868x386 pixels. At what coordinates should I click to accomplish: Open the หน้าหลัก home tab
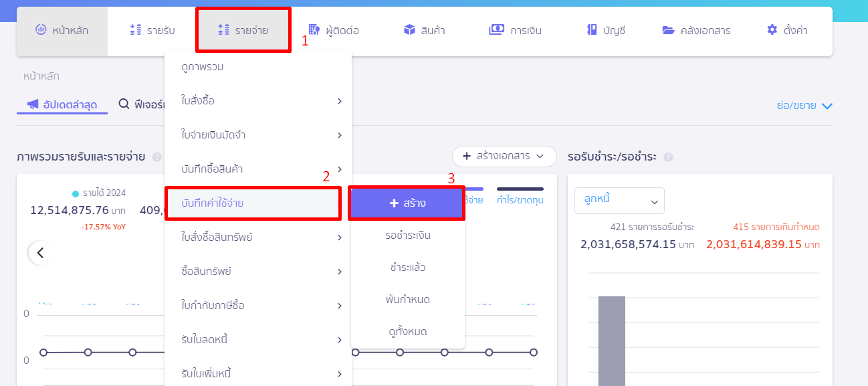tap(62, 31)
